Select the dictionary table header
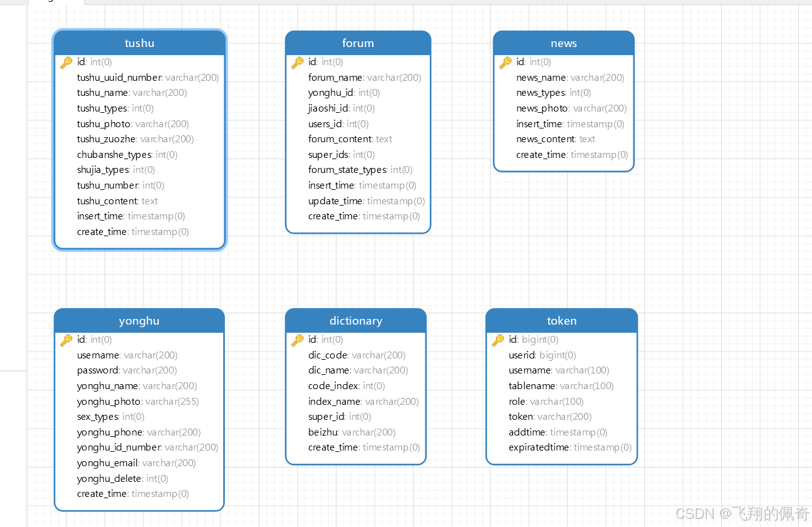The image size is (812, 527). (356, 321)
